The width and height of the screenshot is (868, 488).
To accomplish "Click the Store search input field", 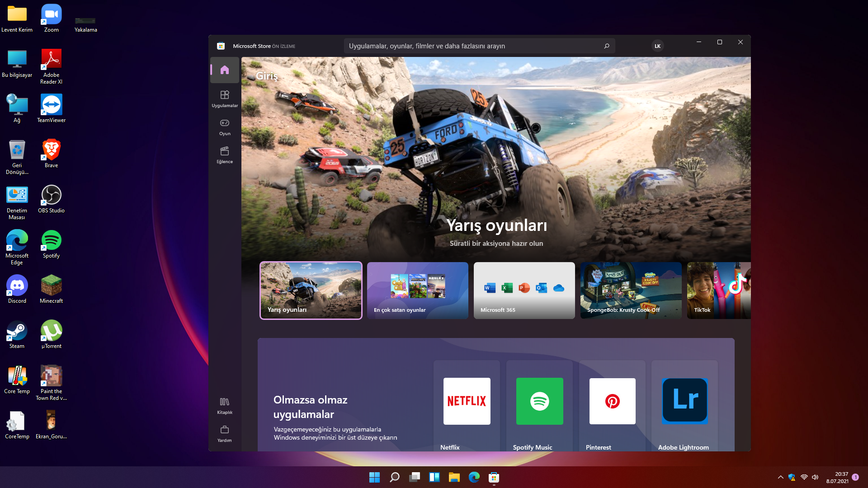I will pyautogui.click(x=470, y=46).
